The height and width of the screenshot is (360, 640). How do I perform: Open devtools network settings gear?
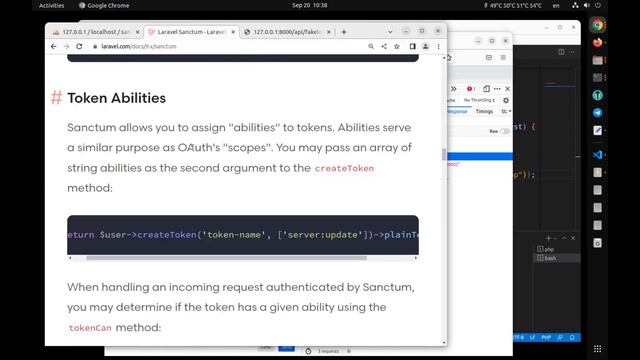click(506, 100)
